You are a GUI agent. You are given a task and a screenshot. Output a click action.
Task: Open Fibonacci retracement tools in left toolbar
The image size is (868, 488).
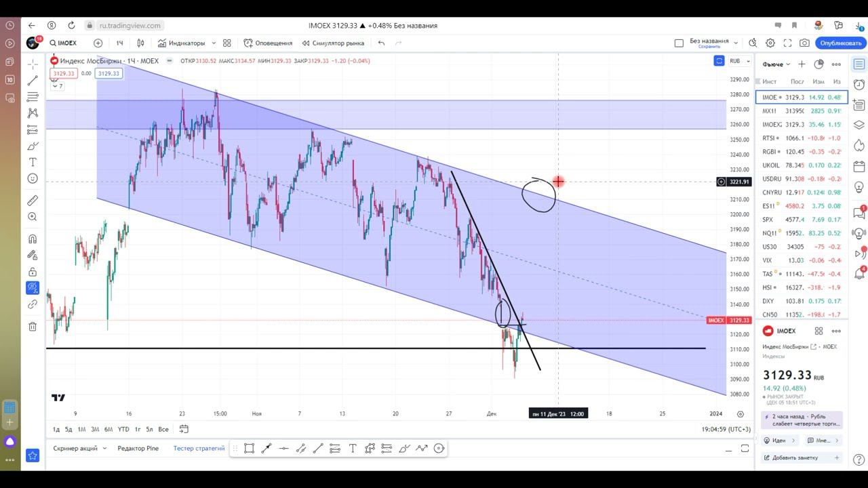(33, 97)
